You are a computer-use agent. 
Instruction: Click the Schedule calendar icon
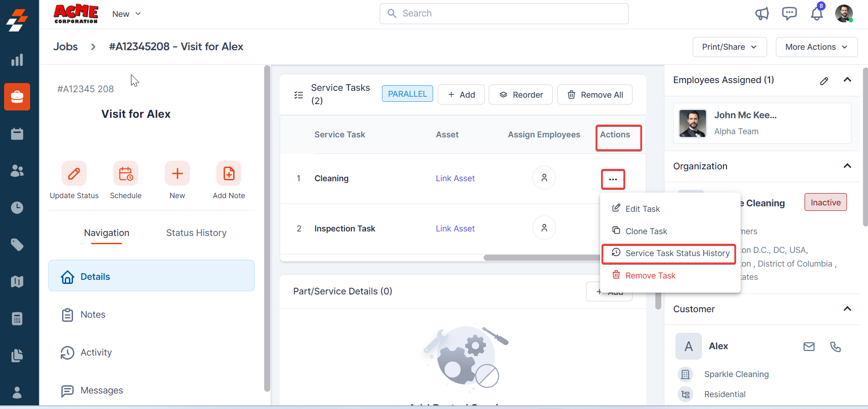[125, 173]
